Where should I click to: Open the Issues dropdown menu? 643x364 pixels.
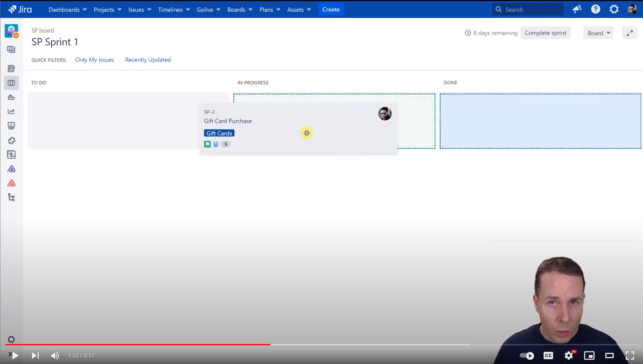pyautogui.click(x=140, y=10)
